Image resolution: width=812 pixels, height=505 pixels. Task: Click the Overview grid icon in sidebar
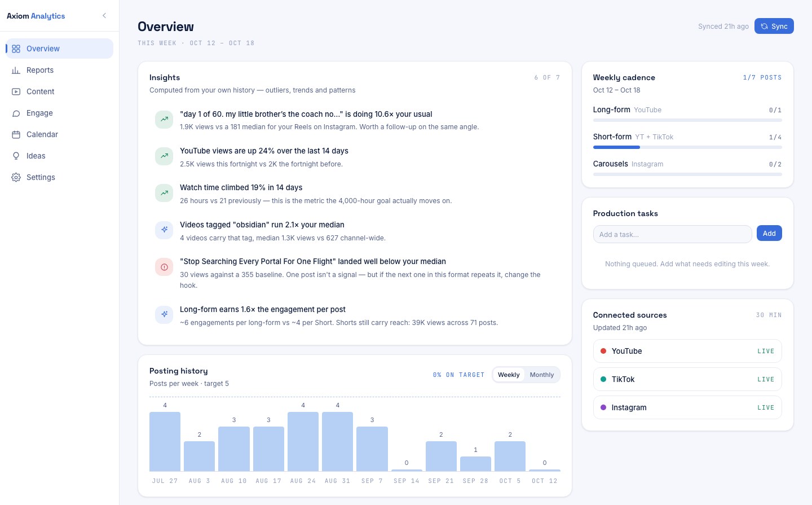[x=16, y=49]
